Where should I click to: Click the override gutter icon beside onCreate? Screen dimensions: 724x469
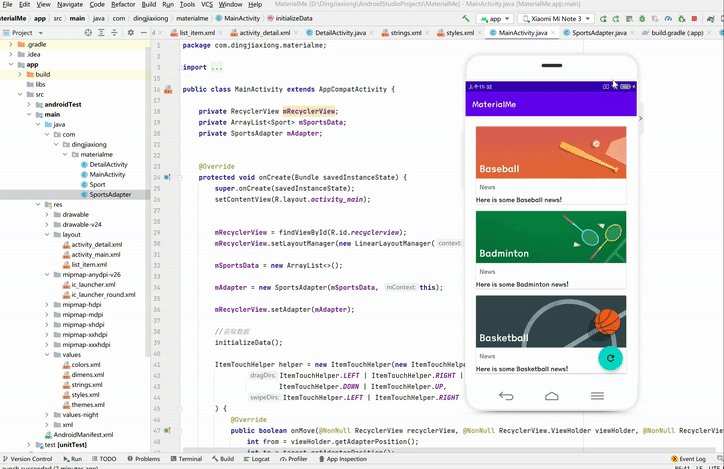pos(167,176)
